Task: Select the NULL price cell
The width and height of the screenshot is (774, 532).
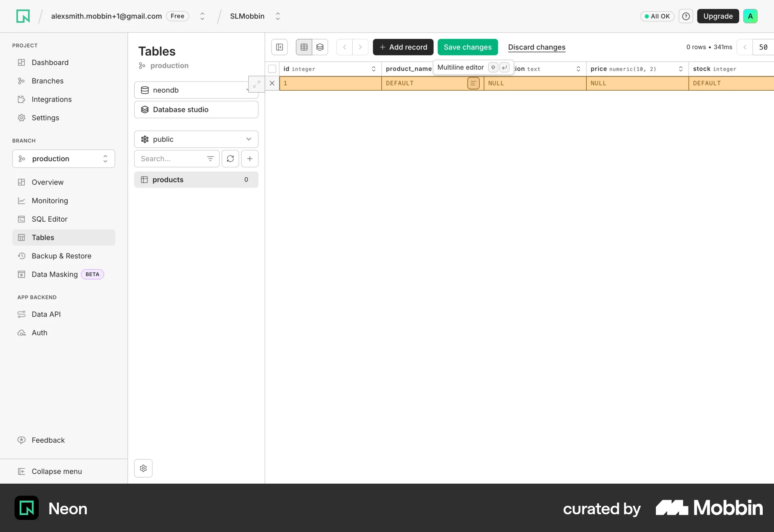Action: (637, 83)
